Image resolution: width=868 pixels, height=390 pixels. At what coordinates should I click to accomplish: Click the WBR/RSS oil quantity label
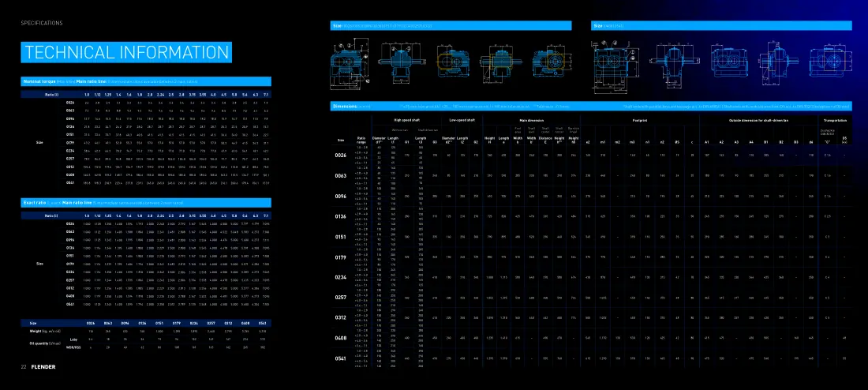pos(73,347)
